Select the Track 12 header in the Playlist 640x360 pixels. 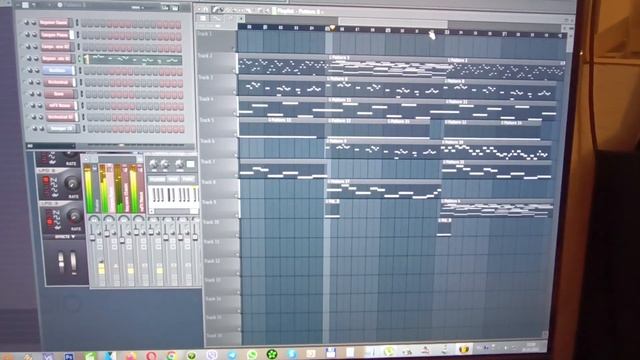point(222,267)
